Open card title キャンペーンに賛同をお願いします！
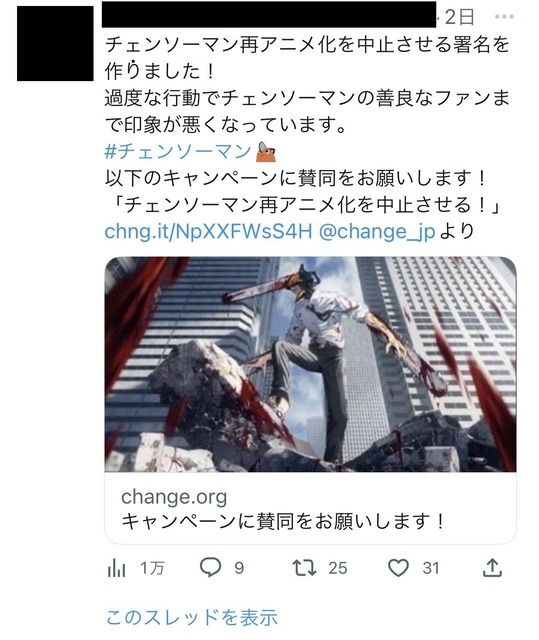 [x=283, y=521]
